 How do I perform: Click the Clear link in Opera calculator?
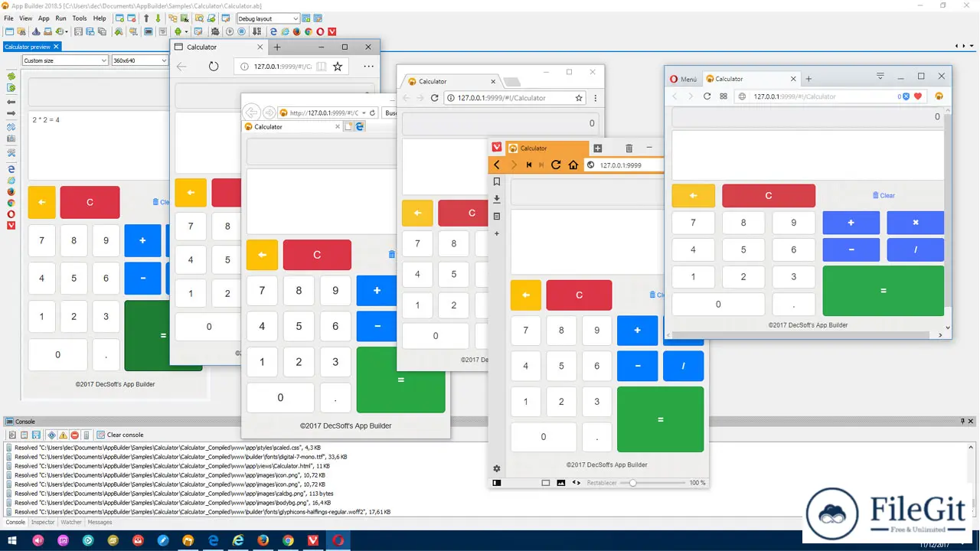click(x=884, y=195)
